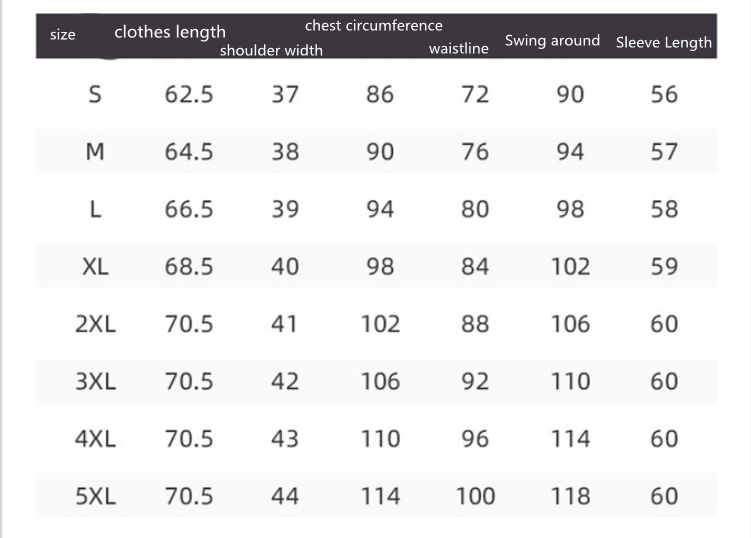This screenshot has height=538, width=751.
Task: Select the 5XL size row label
Action: click(95, 496)
